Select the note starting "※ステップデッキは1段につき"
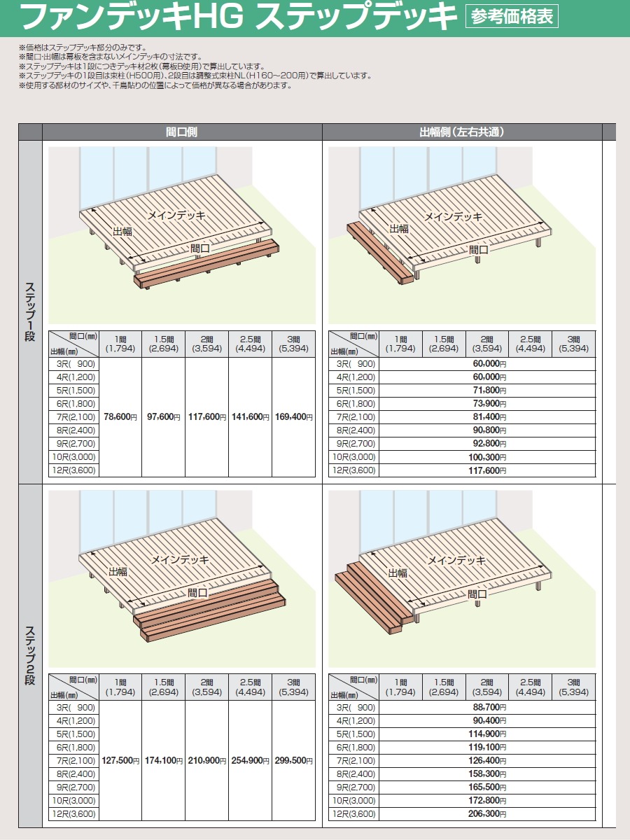The image size is (630, 840). click(x=141, y=66)
